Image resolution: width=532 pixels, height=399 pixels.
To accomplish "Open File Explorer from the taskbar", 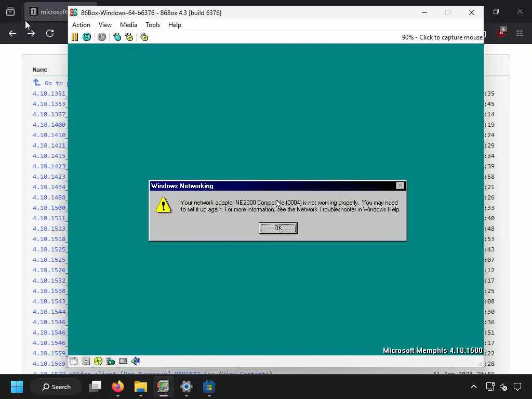I will click(x=140, y=387).
